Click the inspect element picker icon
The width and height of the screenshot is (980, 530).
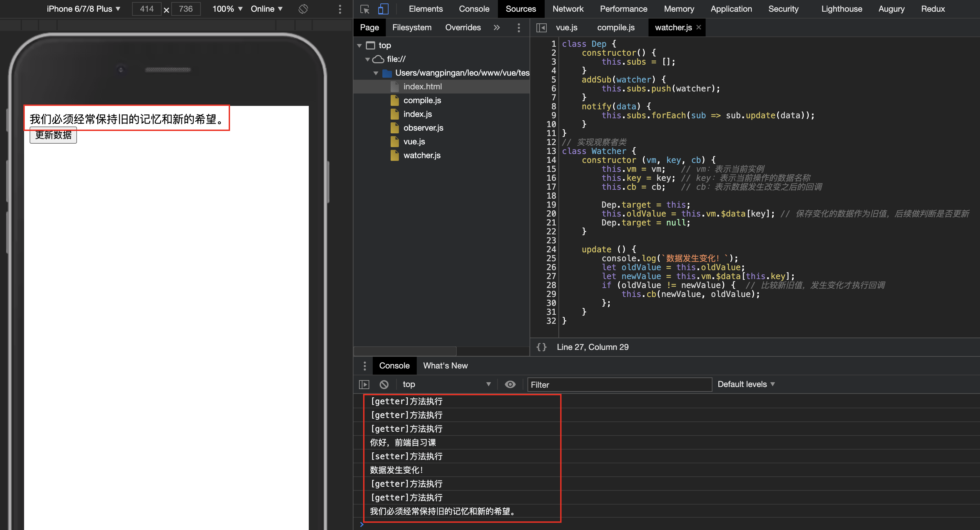click(x=364, y=9)
